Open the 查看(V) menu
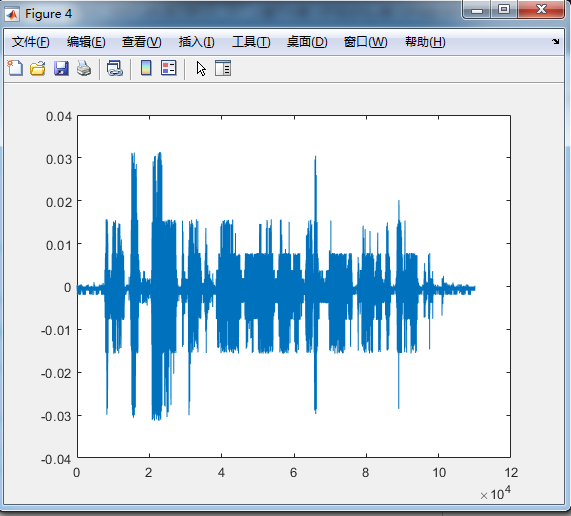Image resolution: width=571 pixels, height=516 pixels. tap(142, 42)
